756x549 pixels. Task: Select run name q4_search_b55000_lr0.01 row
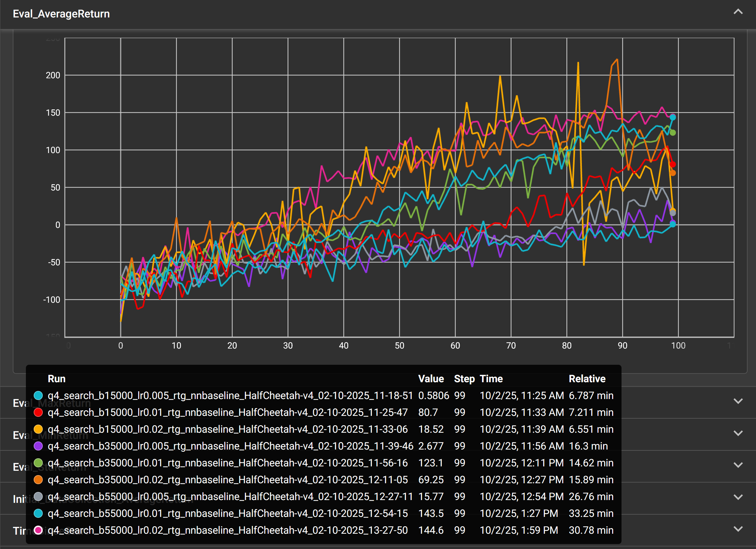click(x=227, y=513)
